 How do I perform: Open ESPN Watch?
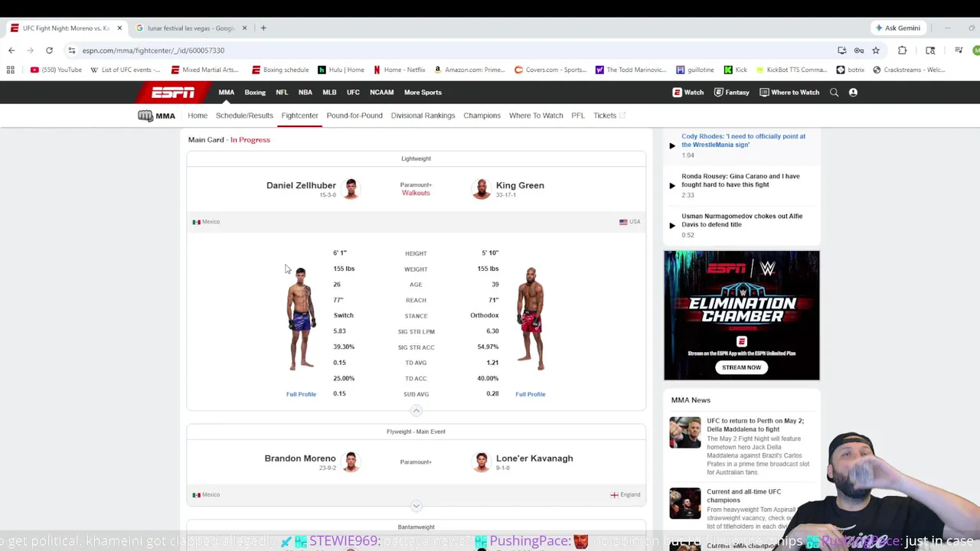pyautogui.click(x=688, y=93)
